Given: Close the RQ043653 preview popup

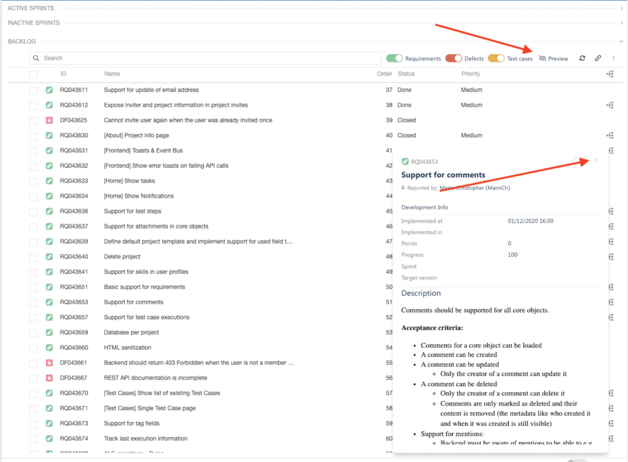Looking at the screenshot, I should point(596,160).
